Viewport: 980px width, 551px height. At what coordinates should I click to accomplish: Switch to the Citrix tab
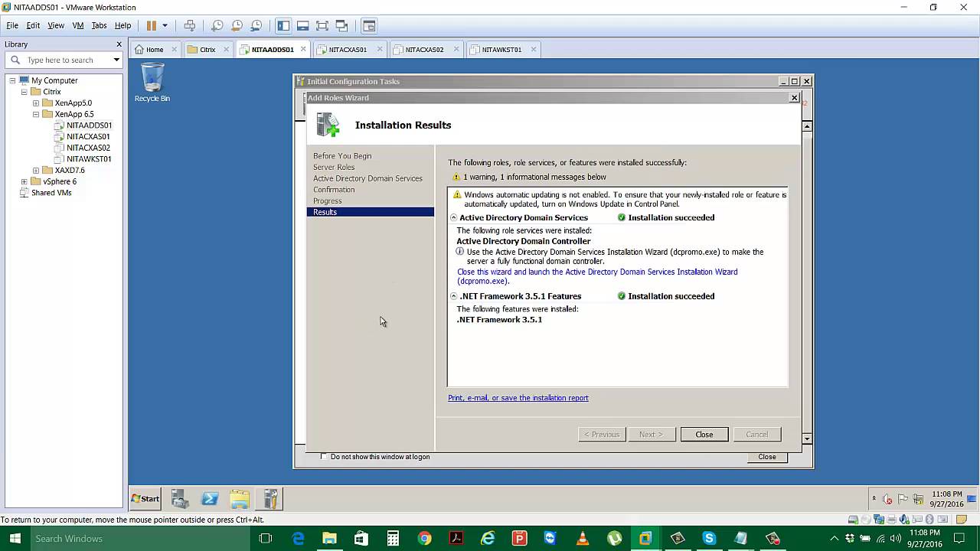(x=207, y=49)
